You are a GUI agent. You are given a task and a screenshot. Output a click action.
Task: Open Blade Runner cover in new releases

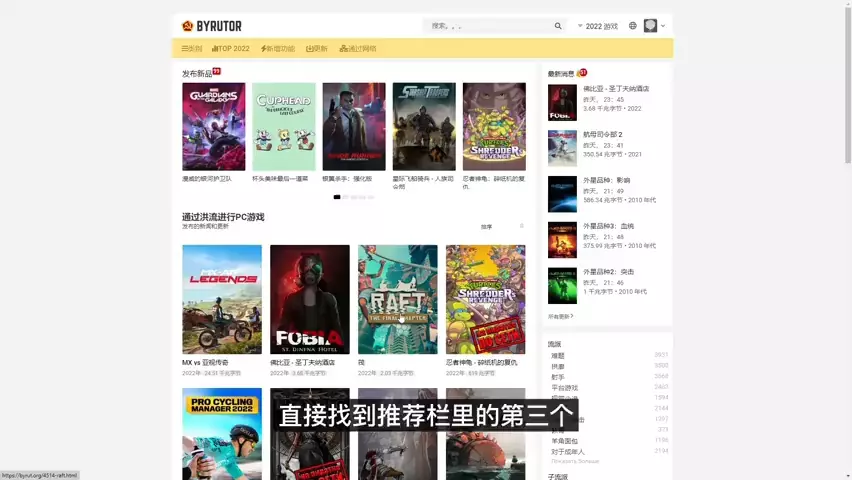(354, 127)
